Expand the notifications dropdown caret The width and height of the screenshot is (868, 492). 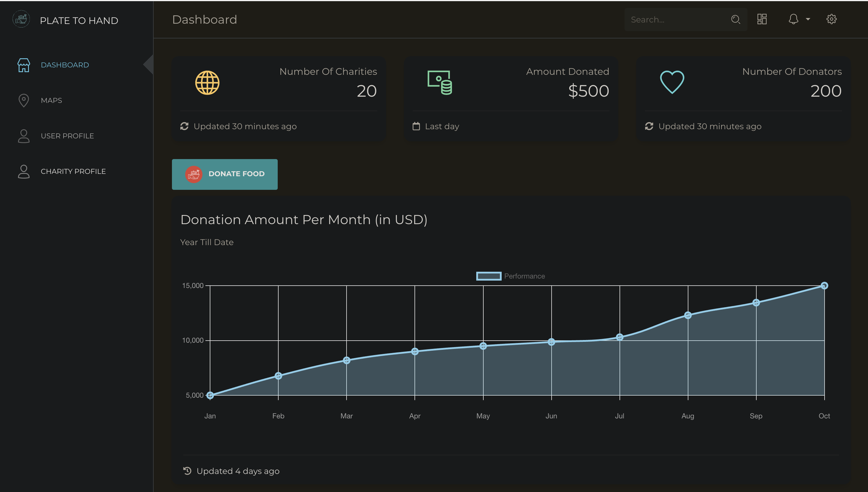[808, 19]
